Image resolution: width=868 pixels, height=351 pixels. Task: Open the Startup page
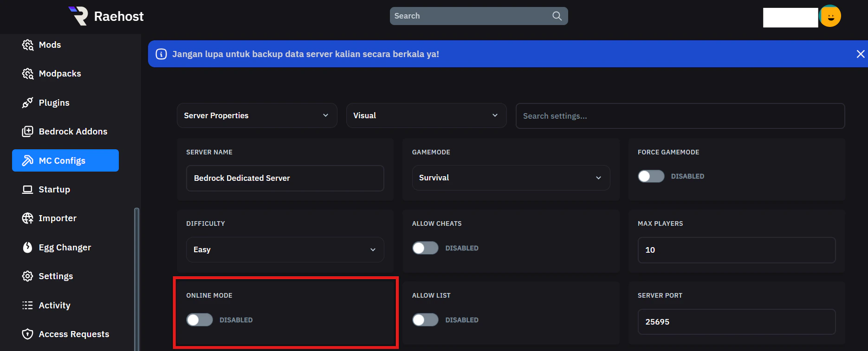(x=54, y=190)
